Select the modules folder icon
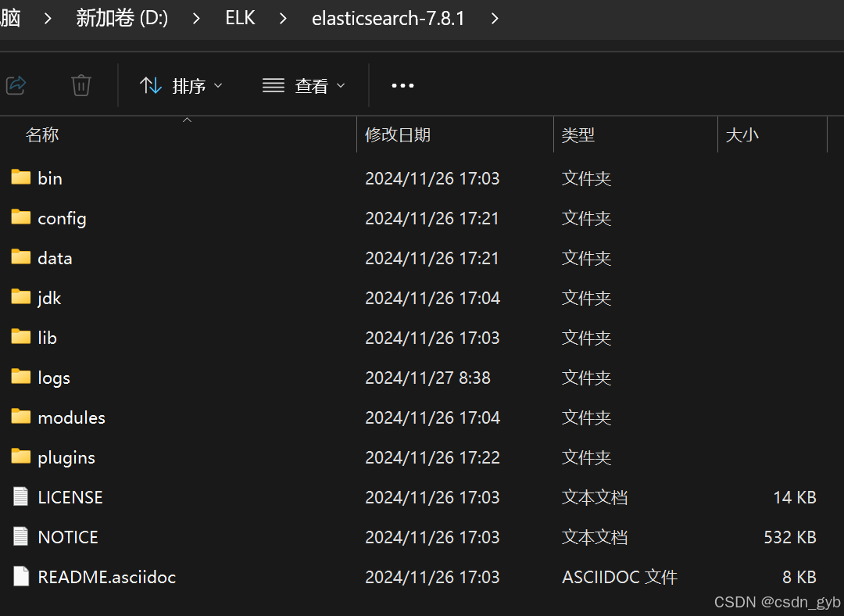The width and height of the screenshot is (844, 616). click(x=21, y=416)
